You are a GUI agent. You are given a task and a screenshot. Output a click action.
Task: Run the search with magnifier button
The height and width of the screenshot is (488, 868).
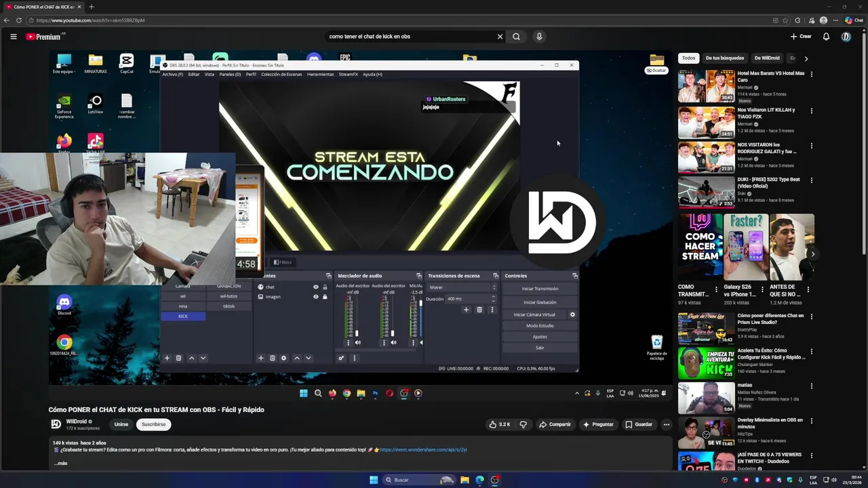pos(516,37)
